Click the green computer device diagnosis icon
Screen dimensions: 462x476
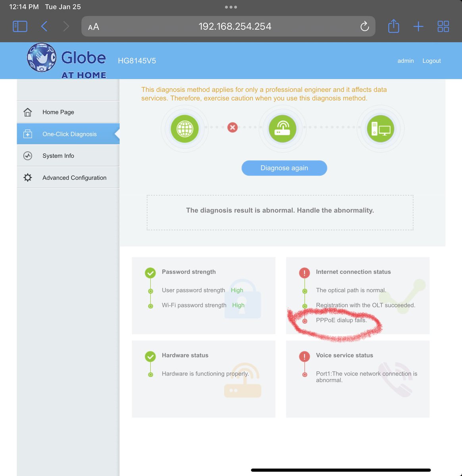(x=381, y=129)
